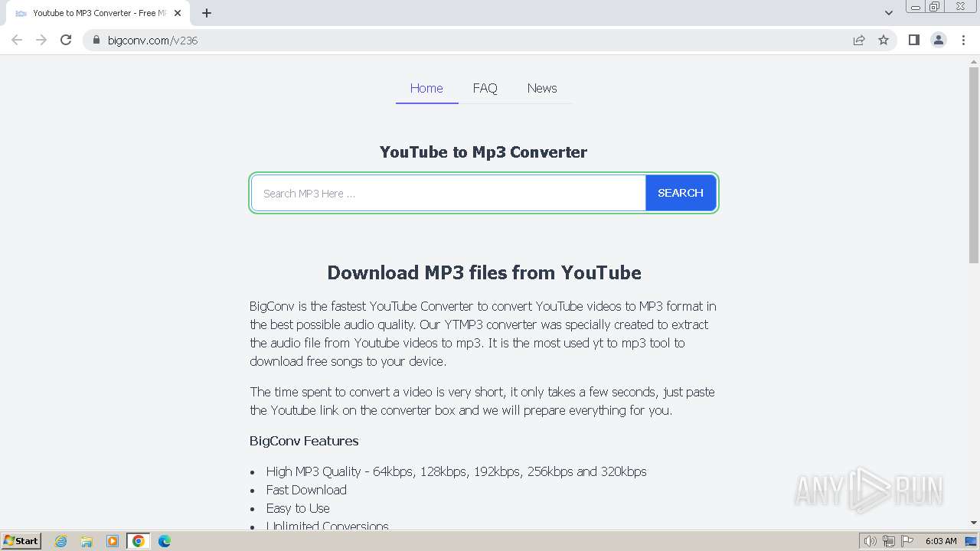Click the browser back arrow
980x551 pixels.
tap(17, 40)
